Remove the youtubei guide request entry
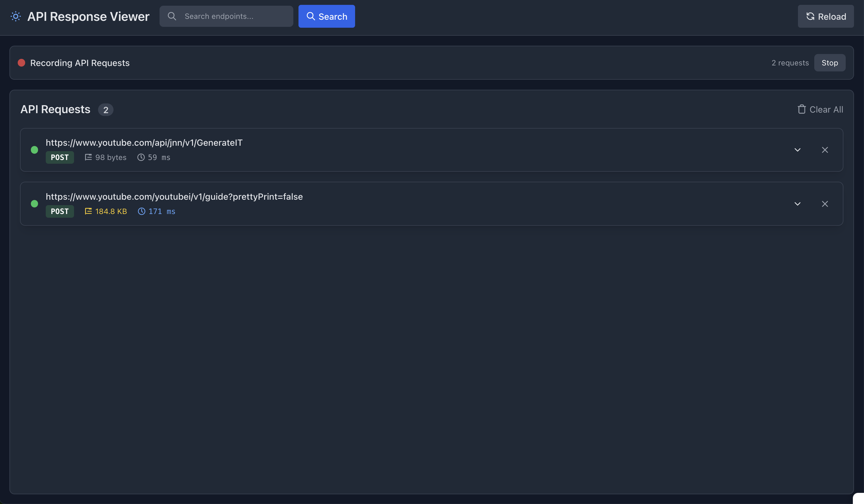The height and width of the screenshot is (504, 864). 825,204
